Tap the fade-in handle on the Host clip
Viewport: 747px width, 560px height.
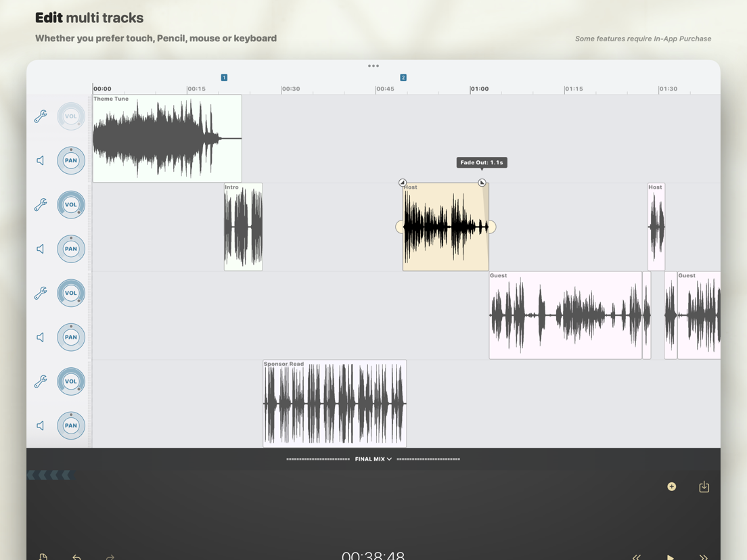(x=403, y=182)
